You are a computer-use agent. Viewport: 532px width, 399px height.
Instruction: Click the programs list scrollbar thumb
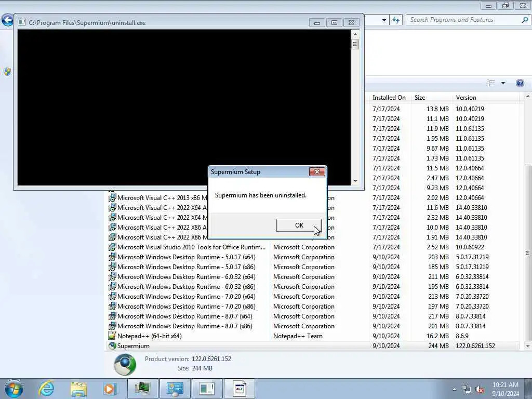(527, 253)
